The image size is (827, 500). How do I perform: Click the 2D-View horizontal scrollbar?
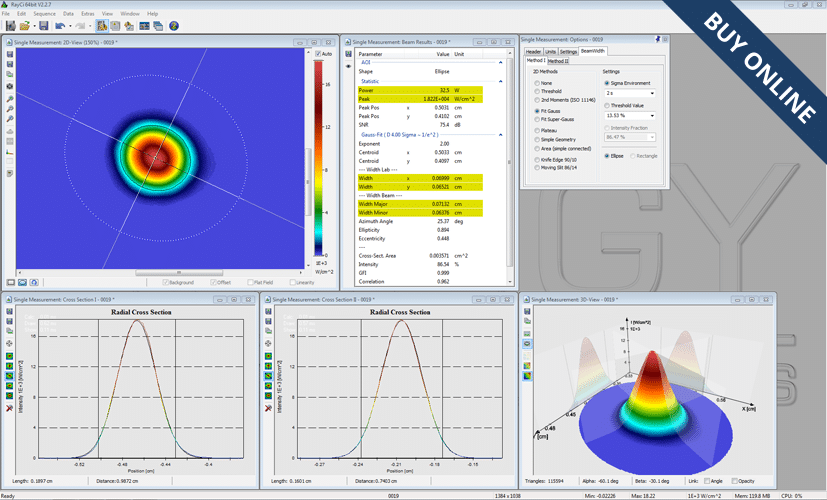tap(160, 273)
